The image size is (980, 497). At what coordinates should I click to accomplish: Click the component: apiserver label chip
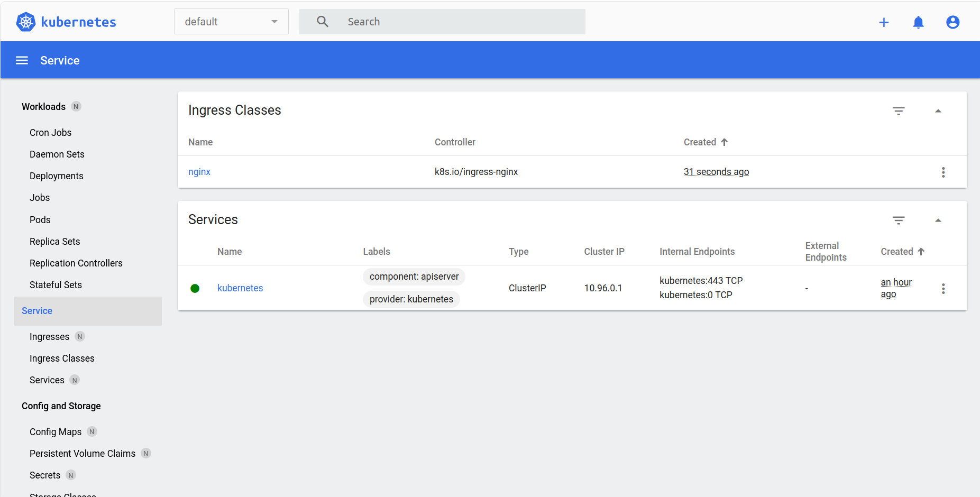[x=414, y=277]
